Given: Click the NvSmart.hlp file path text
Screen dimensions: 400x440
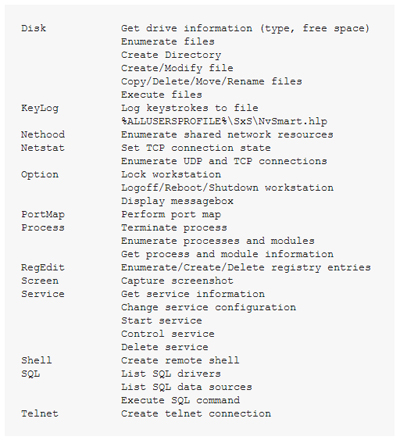Looking at the screenshot, I should [x=224, y=121].
